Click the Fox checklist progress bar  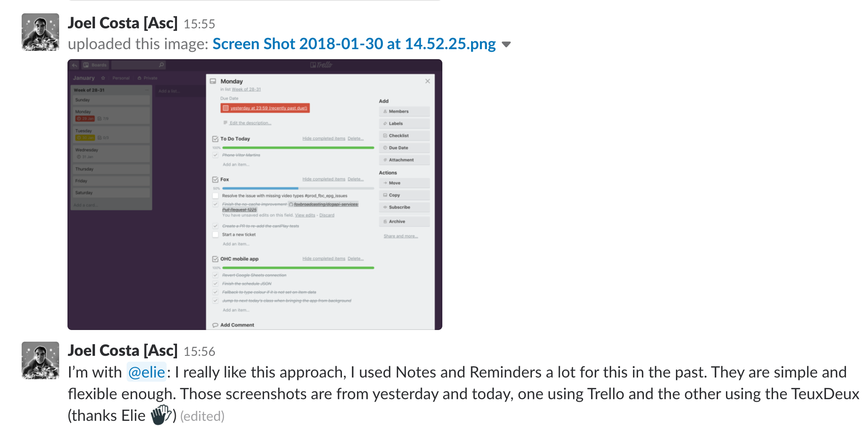(298, 188)
